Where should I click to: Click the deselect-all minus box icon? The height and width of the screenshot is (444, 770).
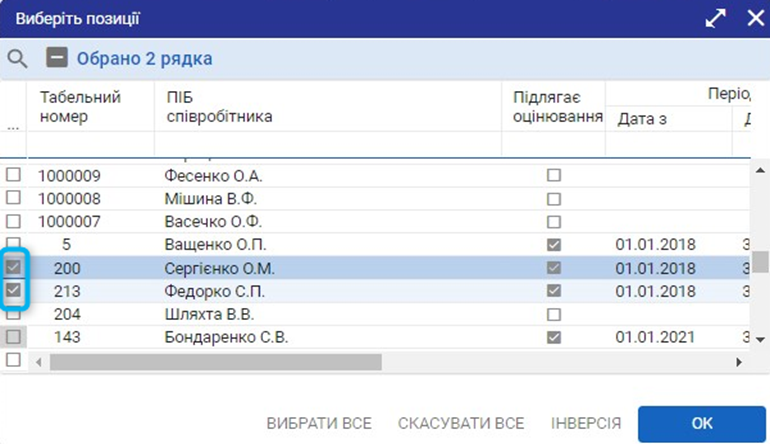[x=57, y=58]
